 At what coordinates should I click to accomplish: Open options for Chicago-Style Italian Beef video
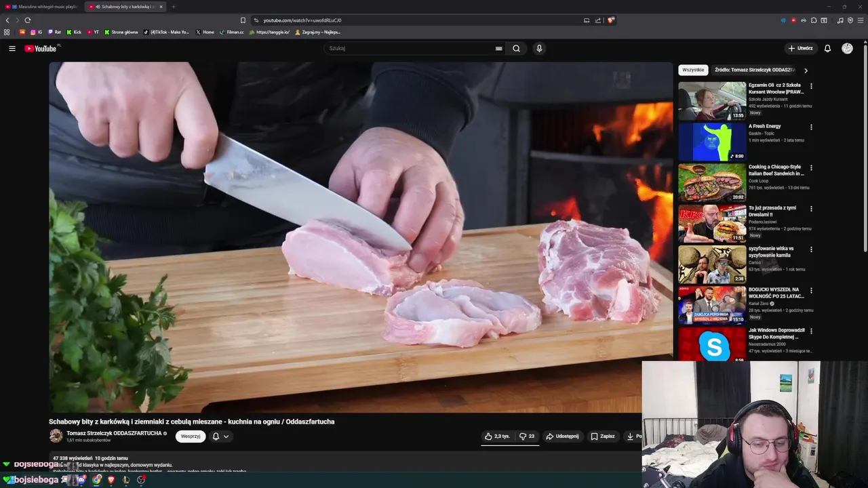pos(811,167)
